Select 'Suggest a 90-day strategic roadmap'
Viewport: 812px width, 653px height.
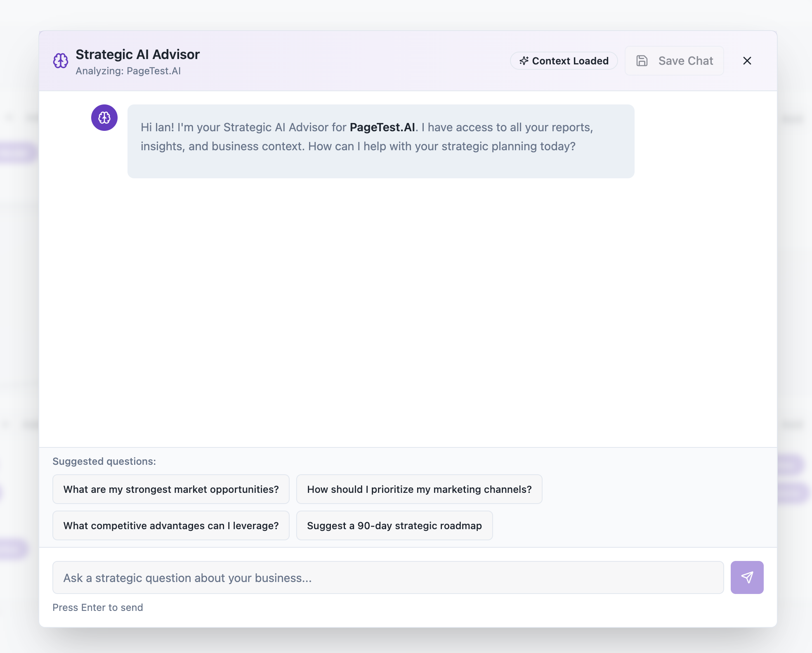pos(394,525)
